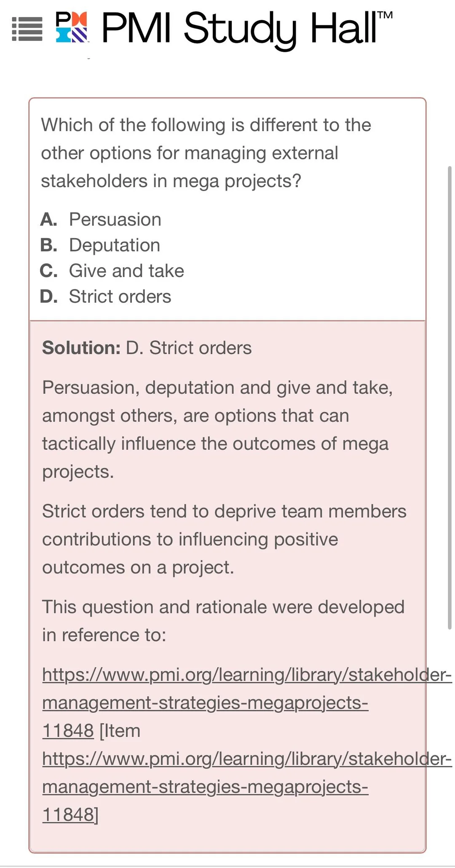Screen dimensions: 455x868
Task: Choose answer D. Strict orders
Action: coord(120,297)
